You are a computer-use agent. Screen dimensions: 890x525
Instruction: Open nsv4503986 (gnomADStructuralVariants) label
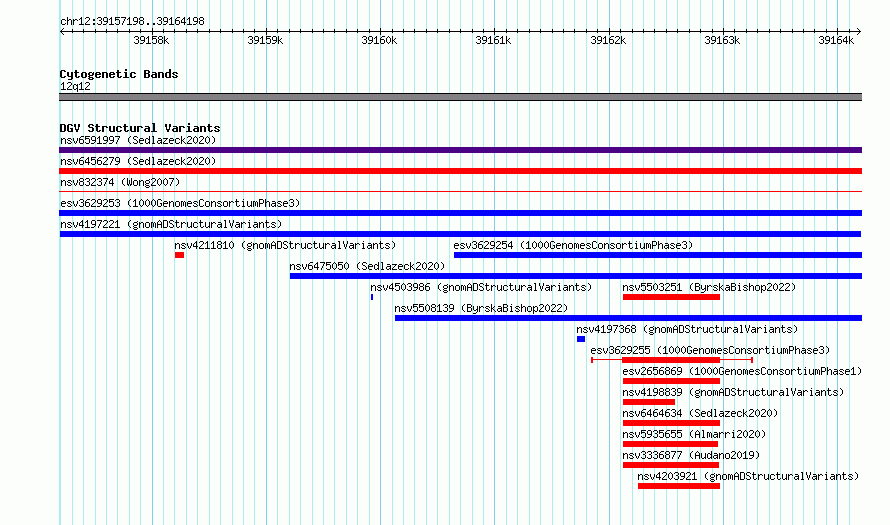pyautogui.click(x=481, y=287)
